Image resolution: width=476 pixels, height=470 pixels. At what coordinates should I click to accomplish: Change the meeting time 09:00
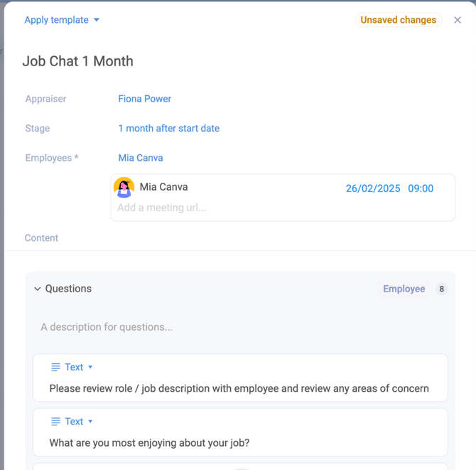pos(421,188)
